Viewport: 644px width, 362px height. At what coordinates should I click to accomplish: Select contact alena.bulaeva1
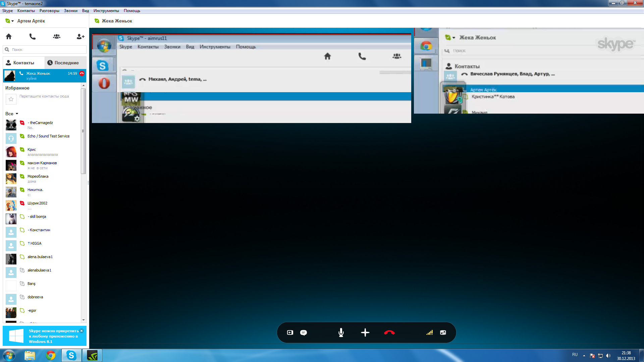point(42,259)
